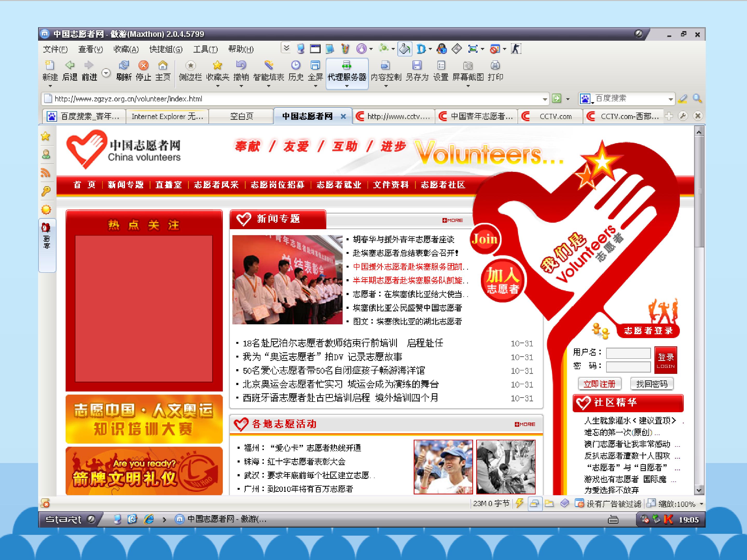Click the taskbar 中国志愿者网 window button
Screen dimensions: 747x560
(221, 519)
